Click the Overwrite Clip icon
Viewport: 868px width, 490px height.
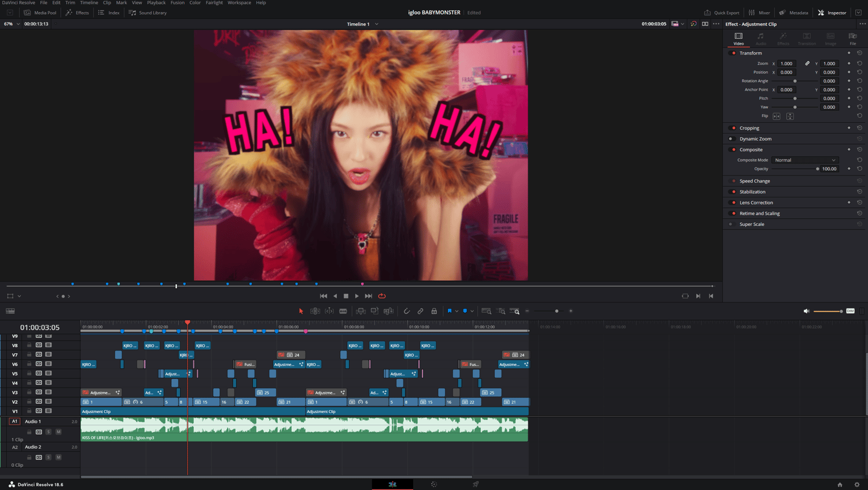(374, 311)
